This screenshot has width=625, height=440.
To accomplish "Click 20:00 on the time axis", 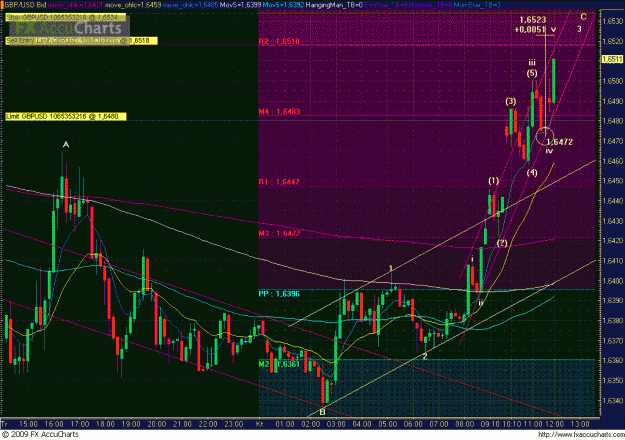I will (x=157, y=424).
